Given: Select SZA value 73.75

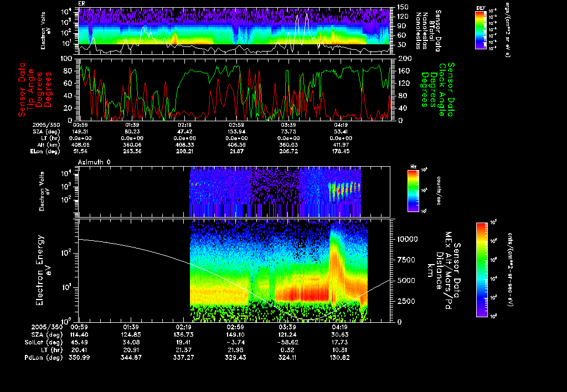Looking at the screenshot, I should [x=288, y=132].
